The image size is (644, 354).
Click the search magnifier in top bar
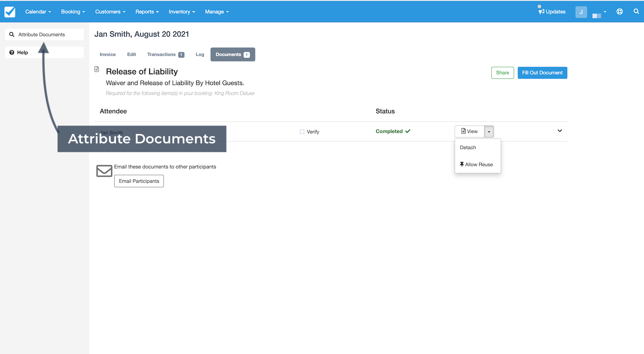point(636,12)
